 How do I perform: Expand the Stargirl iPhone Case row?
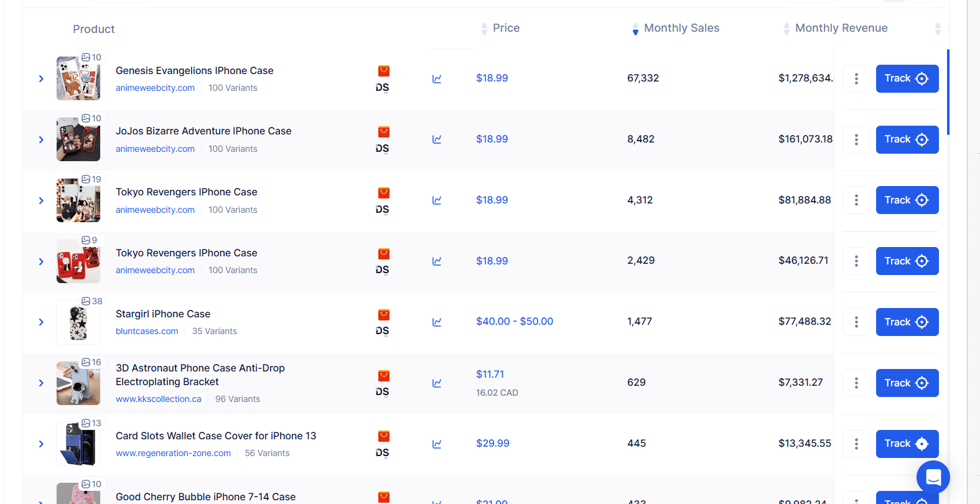41,322
